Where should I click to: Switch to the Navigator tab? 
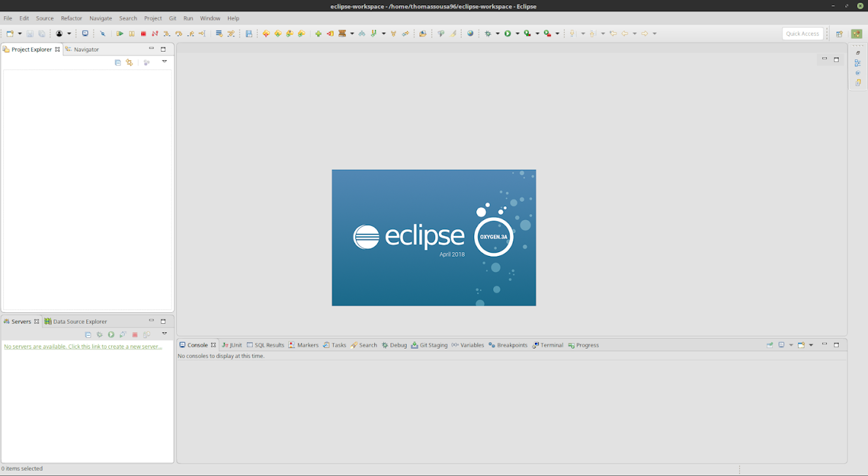pyautogui.click(x=82, y=50)
